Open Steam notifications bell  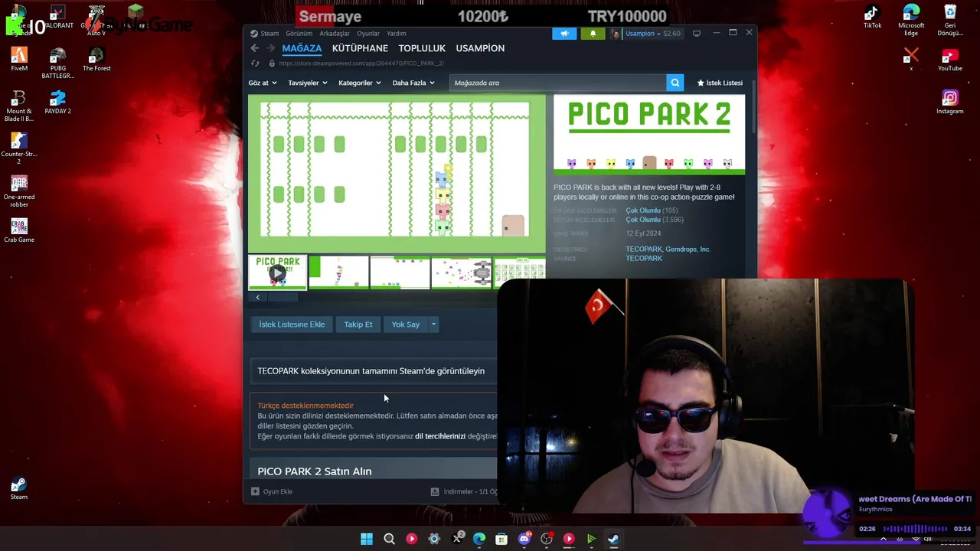(x=593, y=34)
